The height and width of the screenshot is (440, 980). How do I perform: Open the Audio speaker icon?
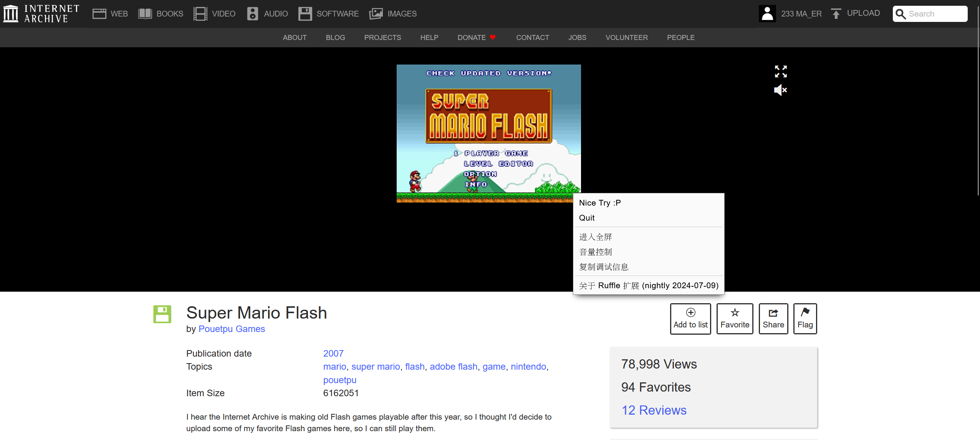pos(252,14)
